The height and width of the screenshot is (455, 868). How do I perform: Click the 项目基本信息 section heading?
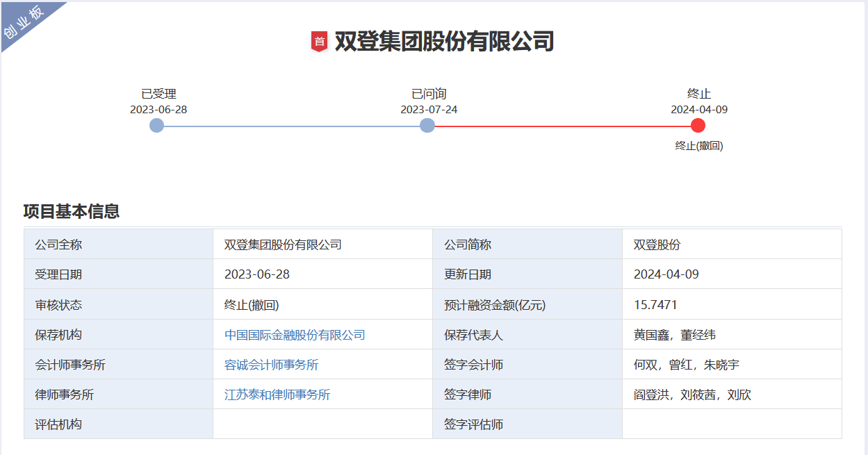pos(72,211)
